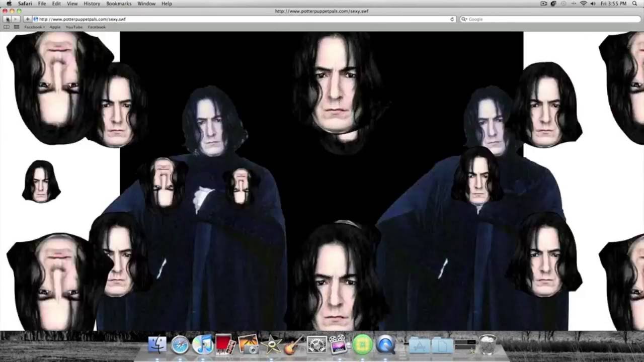
Task: Open System Preferences gear in Dock
Action: (x=316, y=344)
